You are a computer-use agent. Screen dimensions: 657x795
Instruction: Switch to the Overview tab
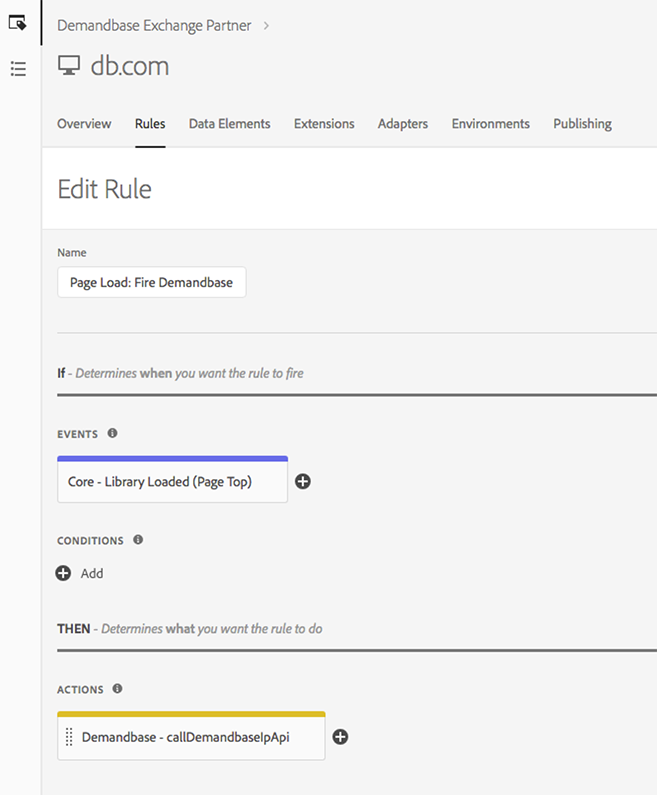point(84,124)
